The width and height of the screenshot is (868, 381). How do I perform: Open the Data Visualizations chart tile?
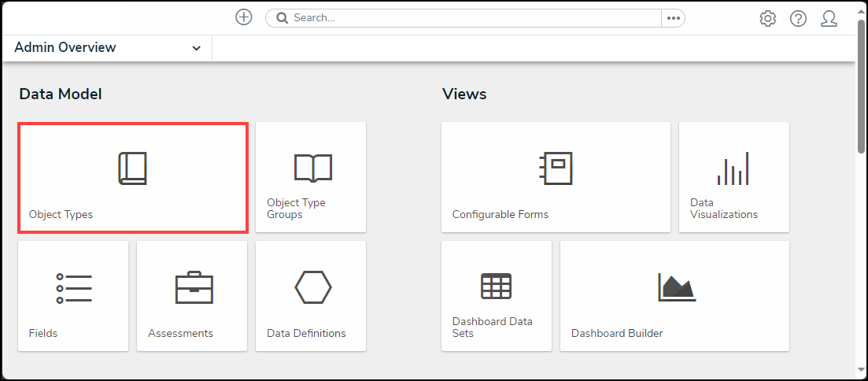733,177
